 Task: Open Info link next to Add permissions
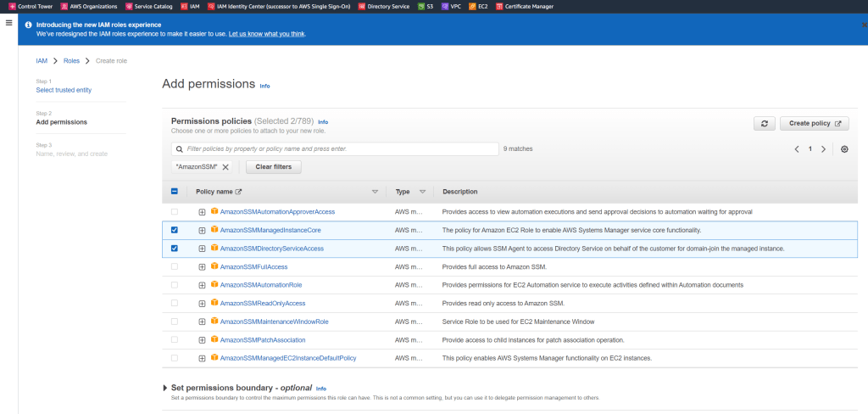click(x=264, y=87)
